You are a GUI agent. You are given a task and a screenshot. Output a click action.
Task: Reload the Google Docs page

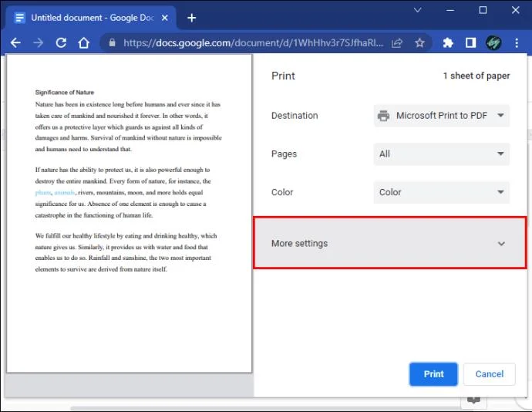point(61,42)
